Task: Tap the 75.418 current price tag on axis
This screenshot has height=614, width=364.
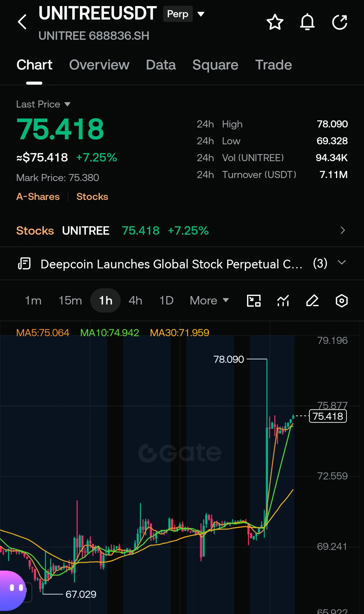Action: point(328,416)
